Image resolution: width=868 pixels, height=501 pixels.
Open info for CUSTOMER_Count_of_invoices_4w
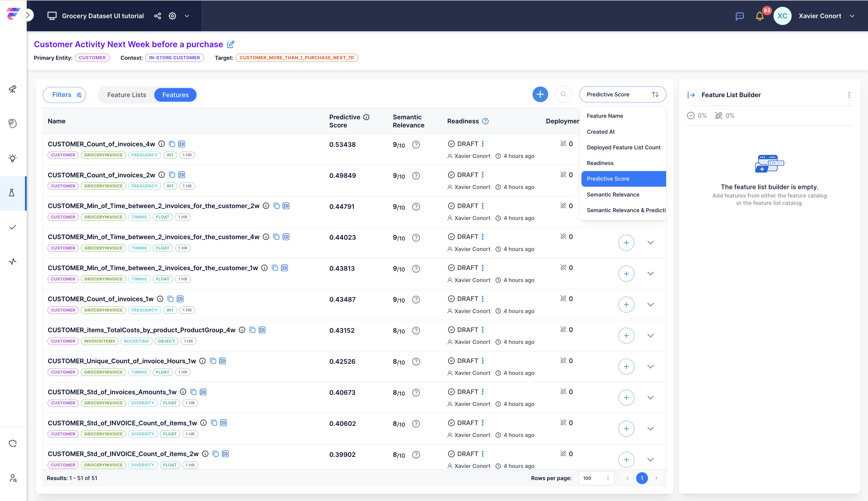click(162, 144)
